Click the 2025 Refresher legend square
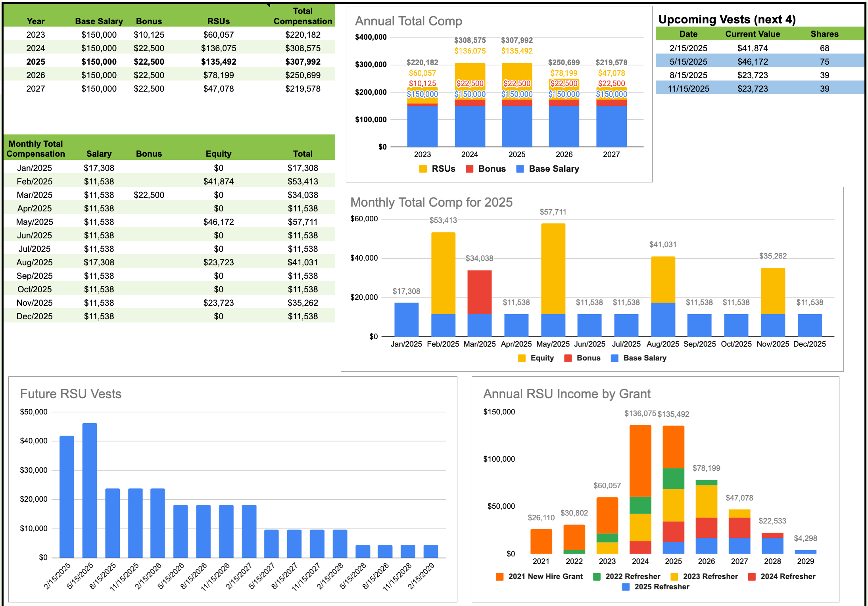 point(625,587)
